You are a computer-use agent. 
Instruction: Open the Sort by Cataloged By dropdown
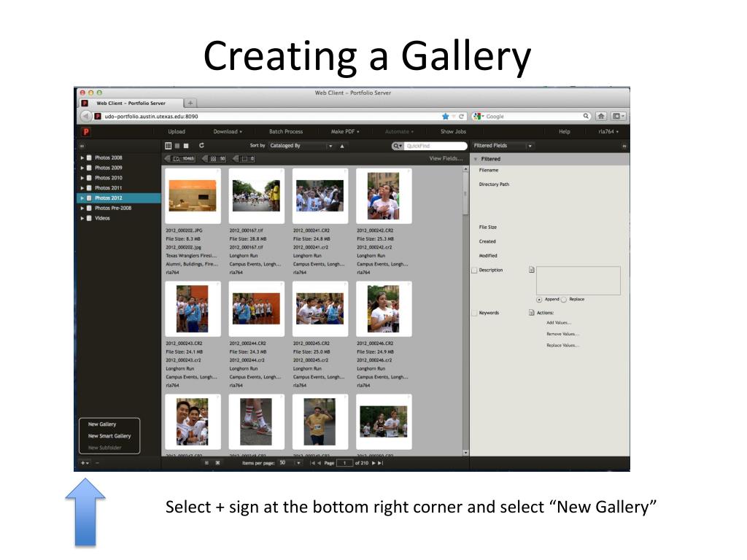[301, 146]
